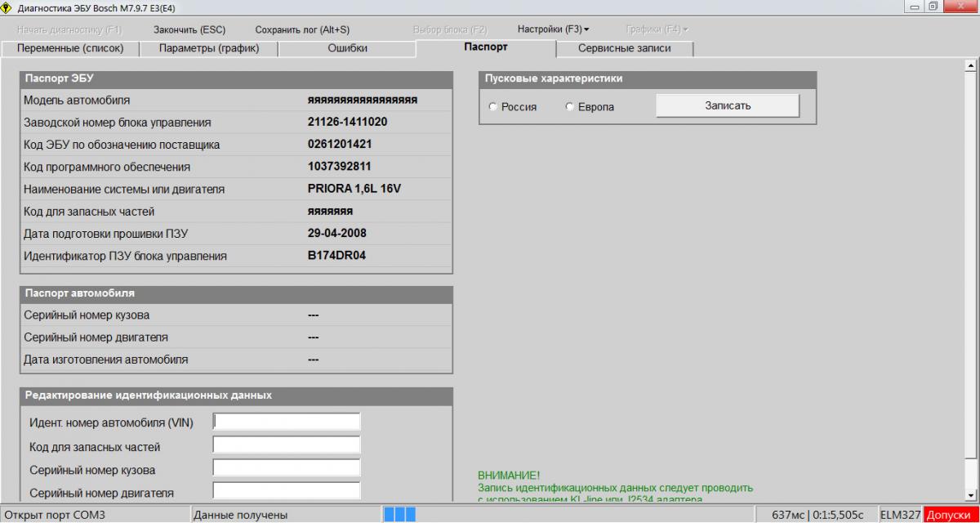Click the Начать диагностику (F1) button
Image resolution: width=980 pixels, height=523 pixels.
pyautogui.click(x=69, y=29)
